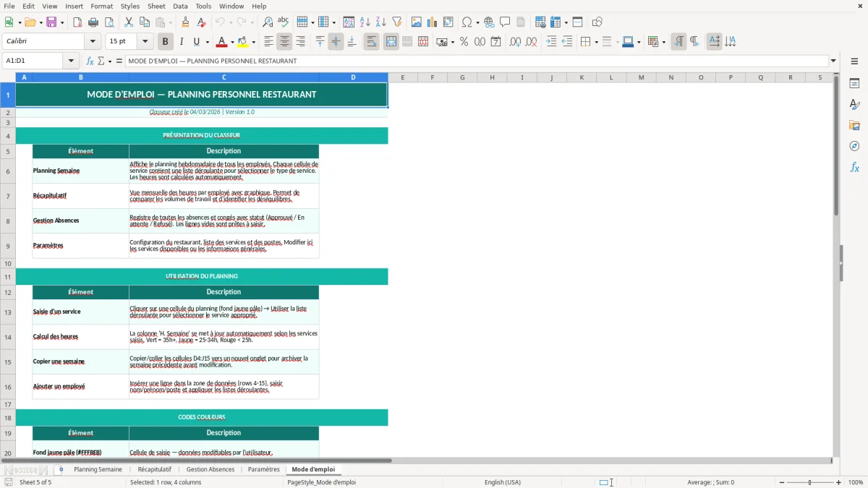Open the Sheet menu
This screenshot has height=488, width=868.
[156, 6]
